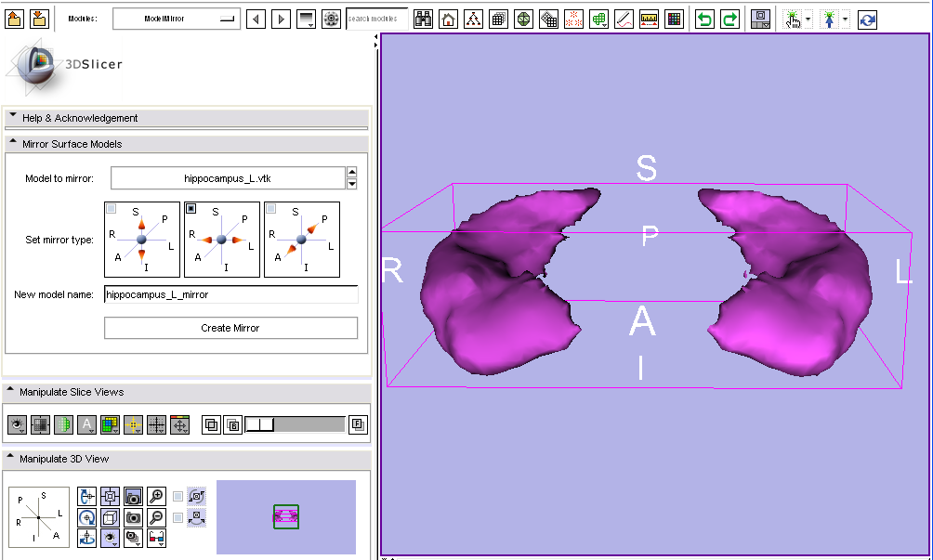Capture a screenshot with the camera icon
This screenshot has height=560, width=933.
pyautogui.click(x=133, y=498)
